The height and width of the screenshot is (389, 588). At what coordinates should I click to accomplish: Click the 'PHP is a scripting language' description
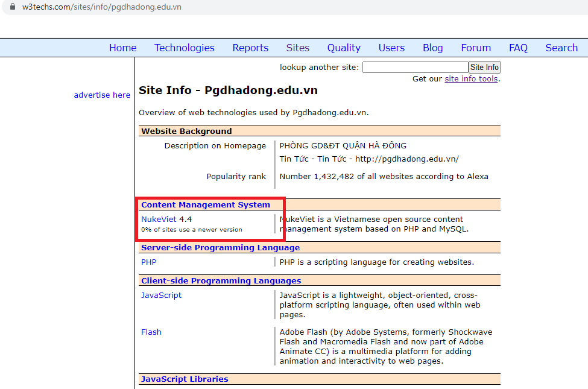point(376,262)
